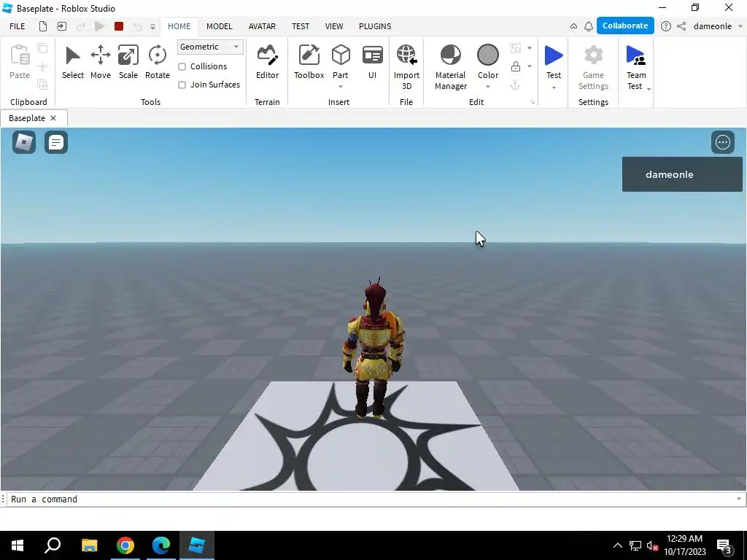
Task: Expand the command bar history dropdown
Action: [x=739, y=499]
